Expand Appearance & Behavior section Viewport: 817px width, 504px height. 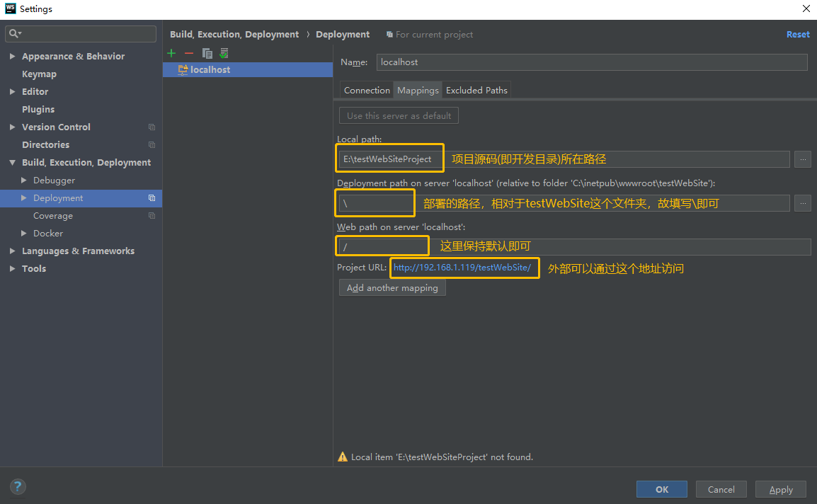click(13, 57)
